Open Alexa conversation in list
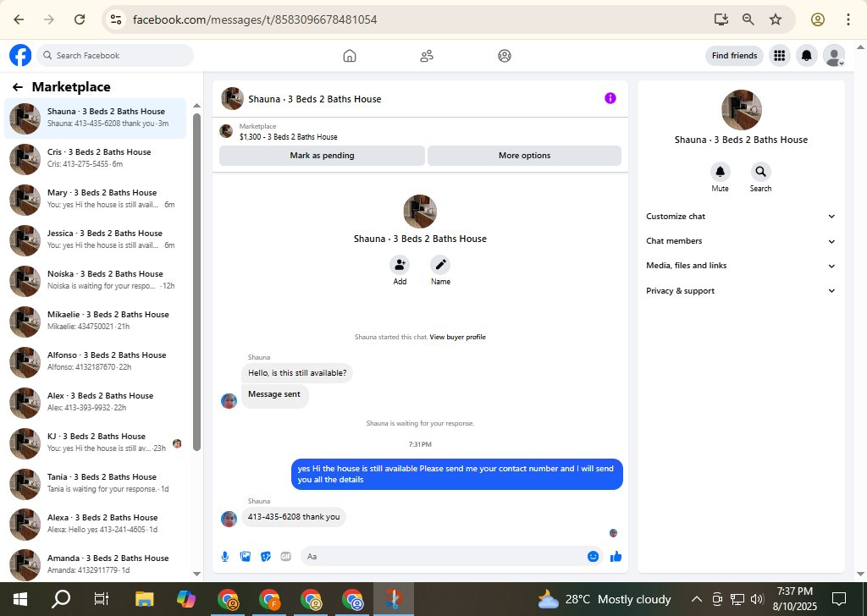867x616 pixels. pos(95,524)
